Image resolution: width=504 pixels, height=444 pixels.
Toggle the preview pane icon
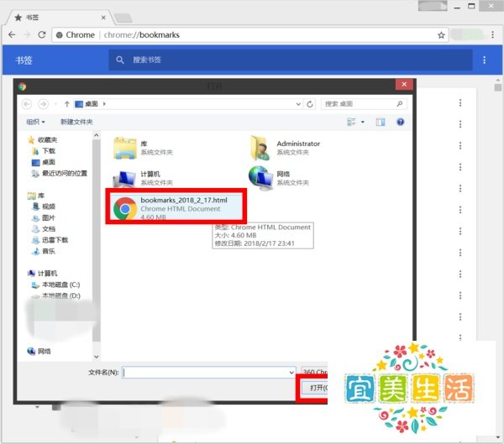pyautogui.click(x=381, y=122)
